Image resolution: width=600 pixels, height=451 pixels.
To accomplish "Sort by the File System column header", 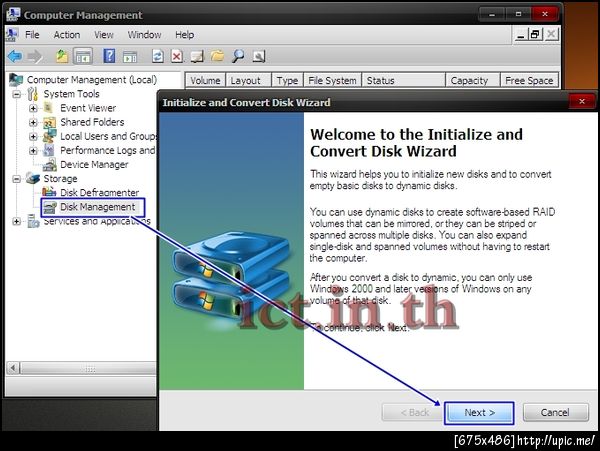I will [x=332, y=80].
